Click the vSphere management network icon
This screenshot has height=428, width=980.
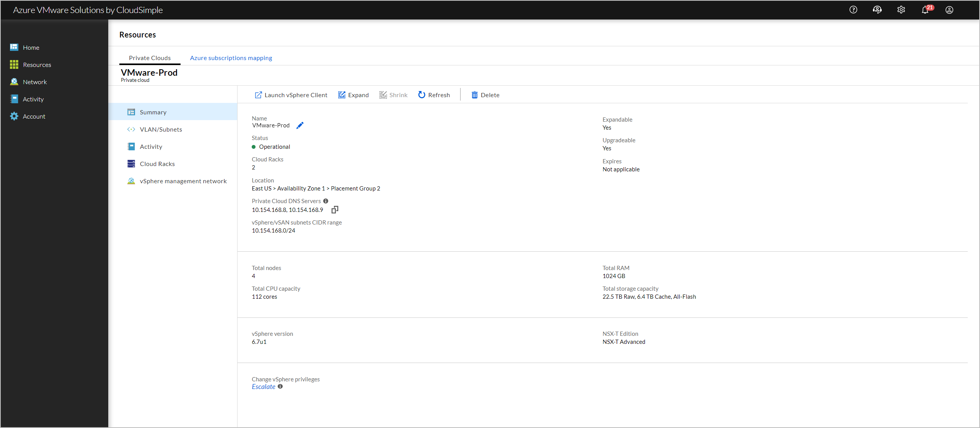tap(130, 181)
